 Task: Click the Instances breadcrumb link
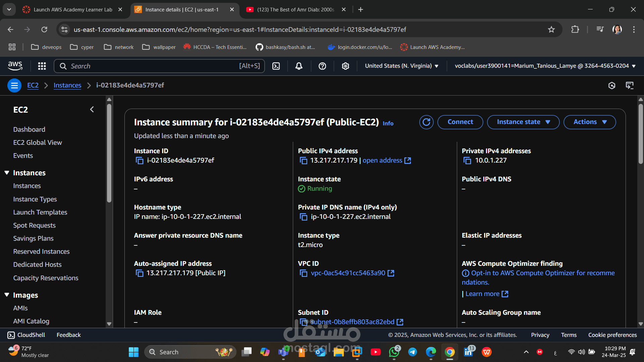(67, 85)
